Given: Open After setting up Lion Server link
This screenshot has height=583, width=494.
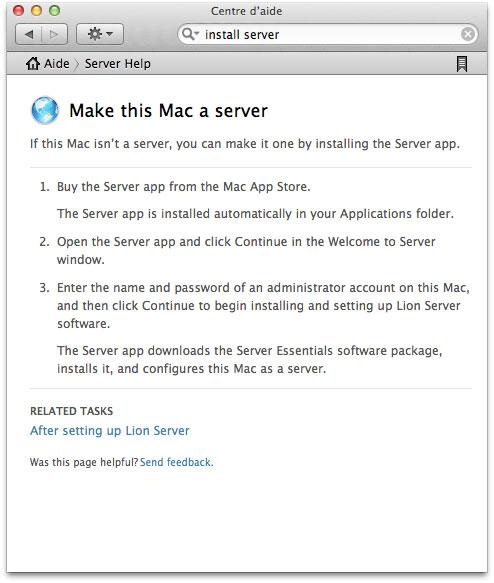Looking at the screenshot, I should (110, 431).
